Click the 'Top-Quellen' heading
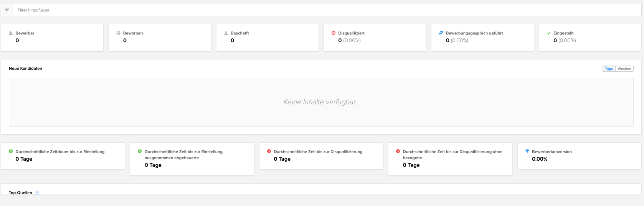This screenshot has height=206, width=644. click(x=20, y=193)
